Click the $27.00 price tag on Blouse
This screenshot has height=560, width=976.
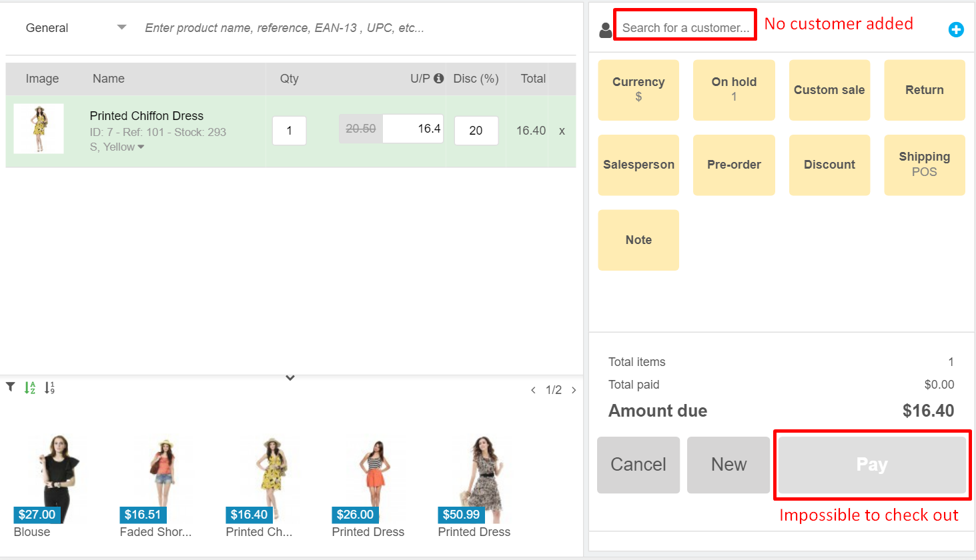(x=37, y=515)
